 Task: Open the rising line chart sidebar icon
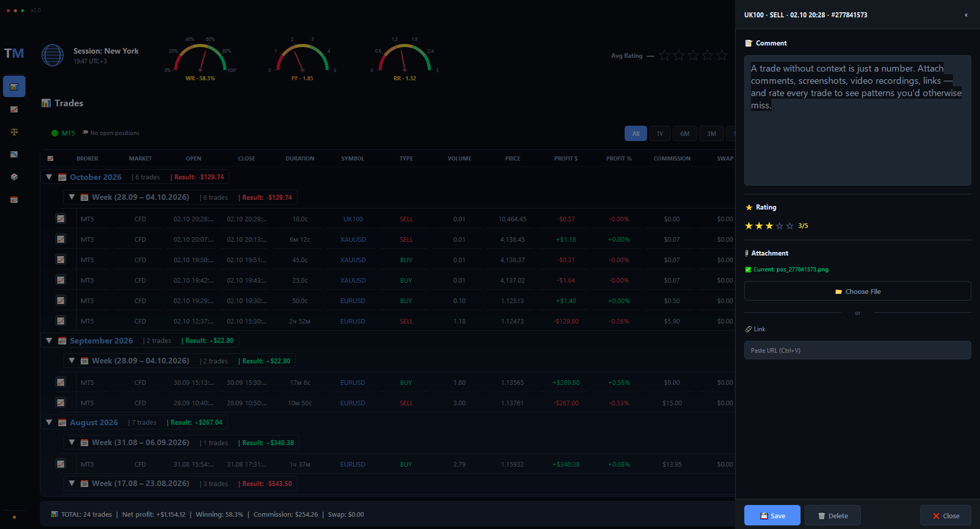(x=14, y=109)
